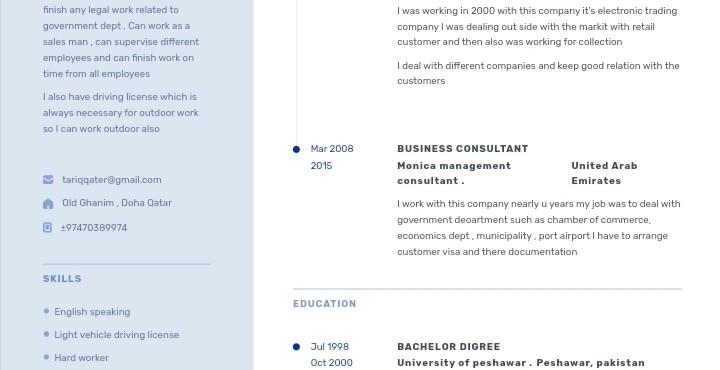
Task: Click the email envelope icon
Action: [x=48, y=179]
